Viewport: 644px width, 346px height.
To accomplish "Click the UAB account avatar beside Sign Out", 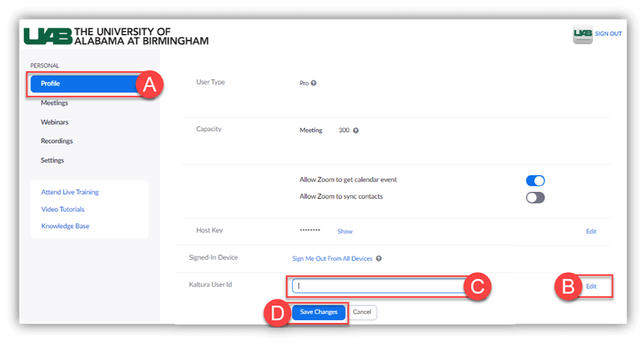I will point(582,34).
